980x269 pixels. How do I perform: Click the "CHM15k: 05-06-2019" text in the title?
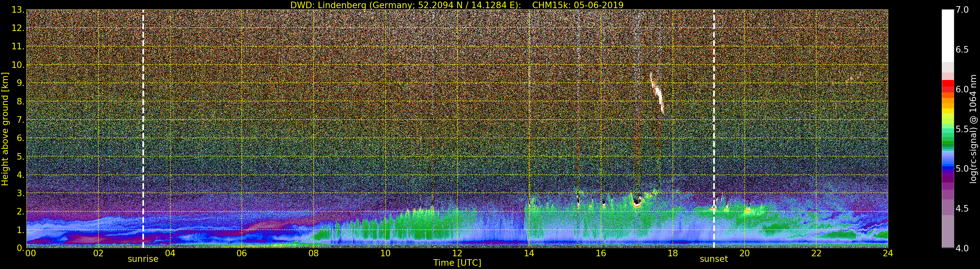pyautogui.click(x=578, y=5)
